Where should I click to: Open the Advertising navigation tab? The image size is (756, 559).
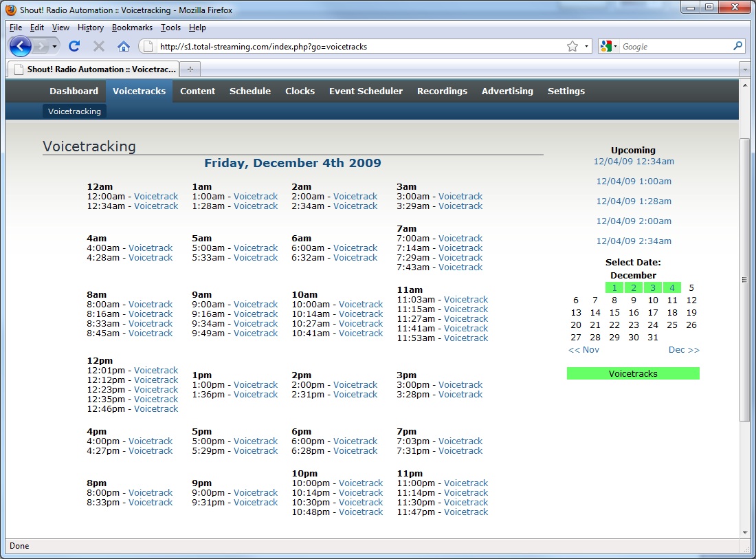click(x=507, y=91)
